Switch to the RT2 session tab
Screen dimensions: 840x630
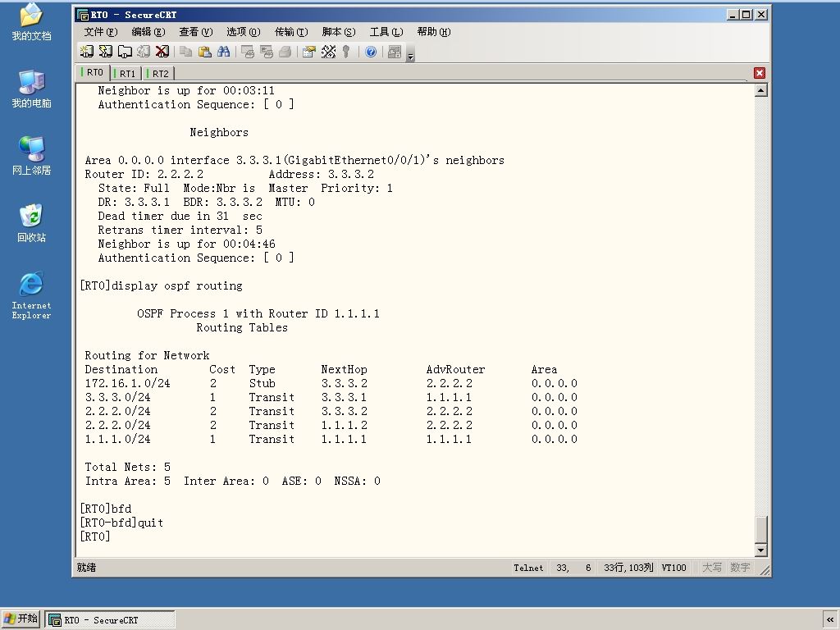pos(159,73)
